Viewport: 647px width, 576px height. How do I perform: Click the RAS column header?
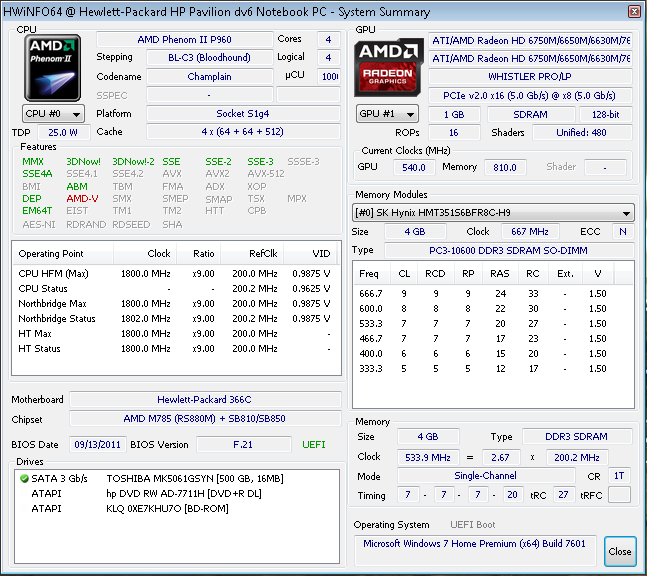tap(500, 274)
